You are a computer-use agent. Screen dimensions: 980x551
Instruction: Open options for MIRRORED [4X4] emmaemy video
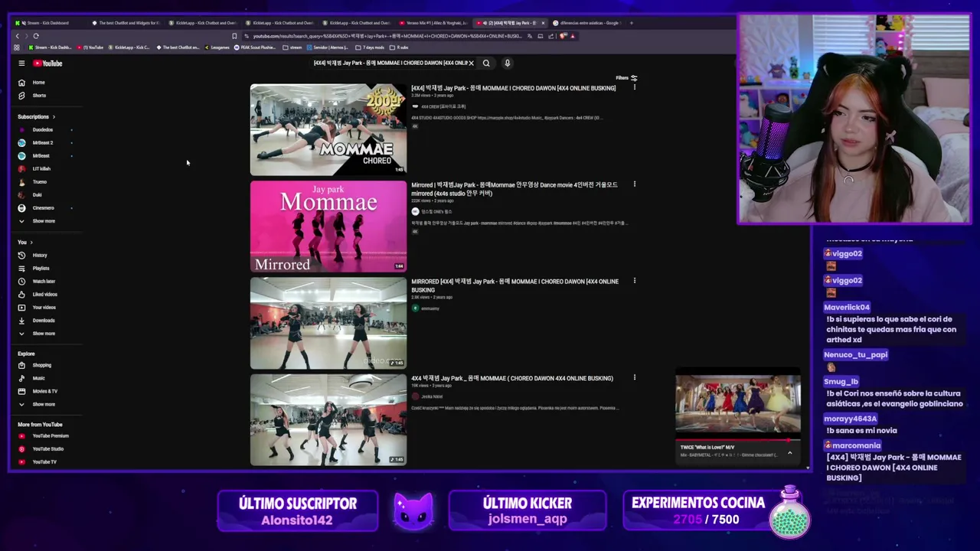[x=634, y=281]
